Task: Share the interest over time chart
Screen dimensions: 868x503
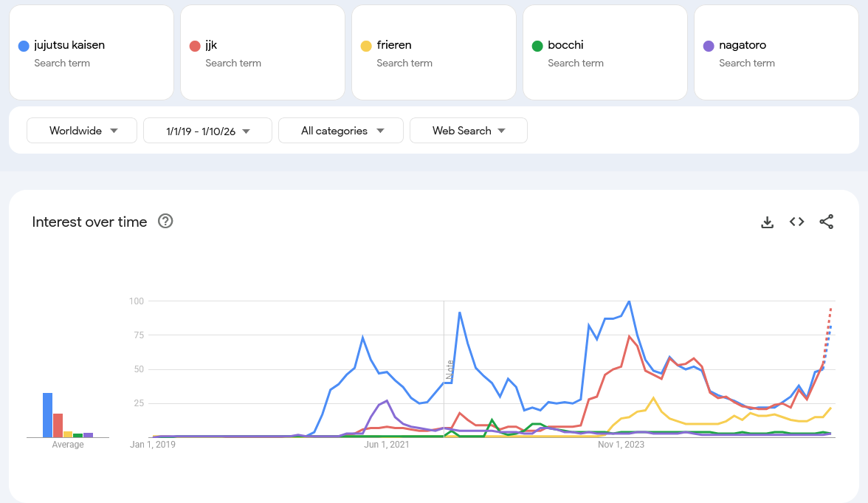Action: click(x=827, y=222)
